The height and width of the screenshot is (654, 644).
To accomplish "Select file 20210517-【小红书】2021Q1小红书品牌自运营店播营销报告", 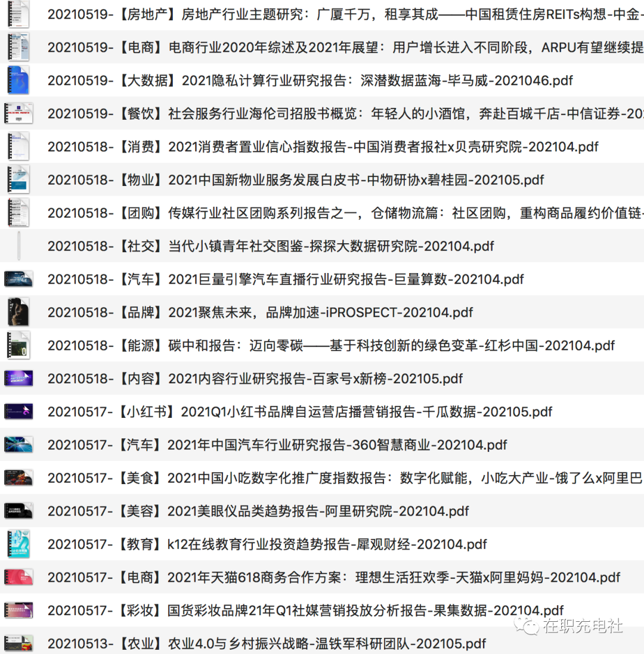I will point(322,412).
